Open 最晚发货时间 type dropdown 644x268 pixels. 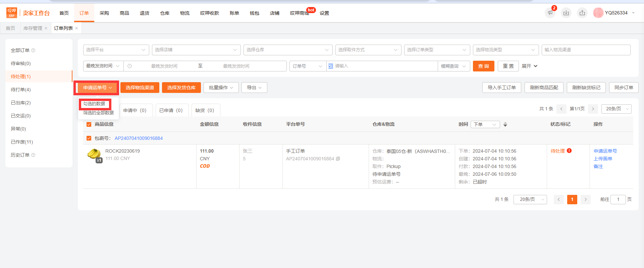[103, 66]
